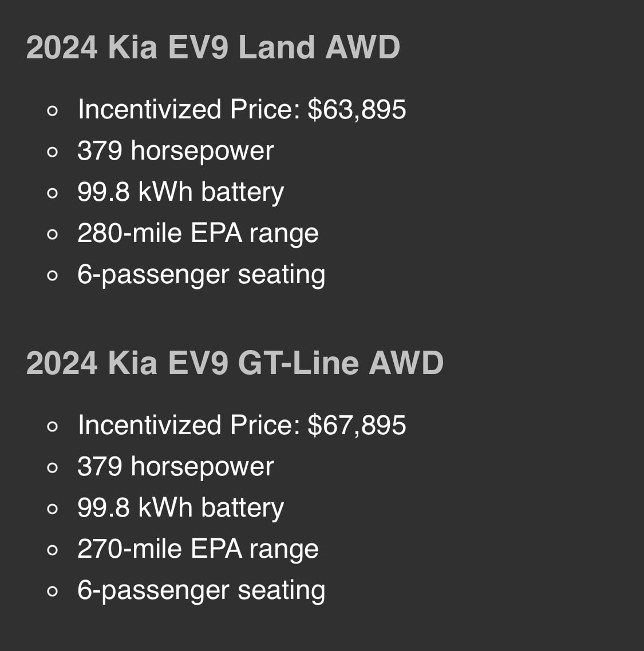Click 99.8 kWh battery under Land AWD
644x651 pixels.
click(181, 192)
